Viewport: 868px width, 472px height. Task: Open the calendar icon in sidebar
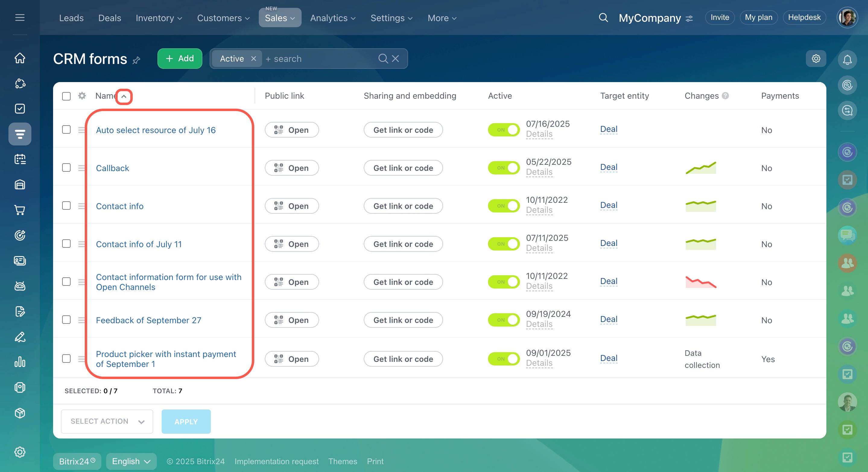pyautogui.click(x=20, y=159)
